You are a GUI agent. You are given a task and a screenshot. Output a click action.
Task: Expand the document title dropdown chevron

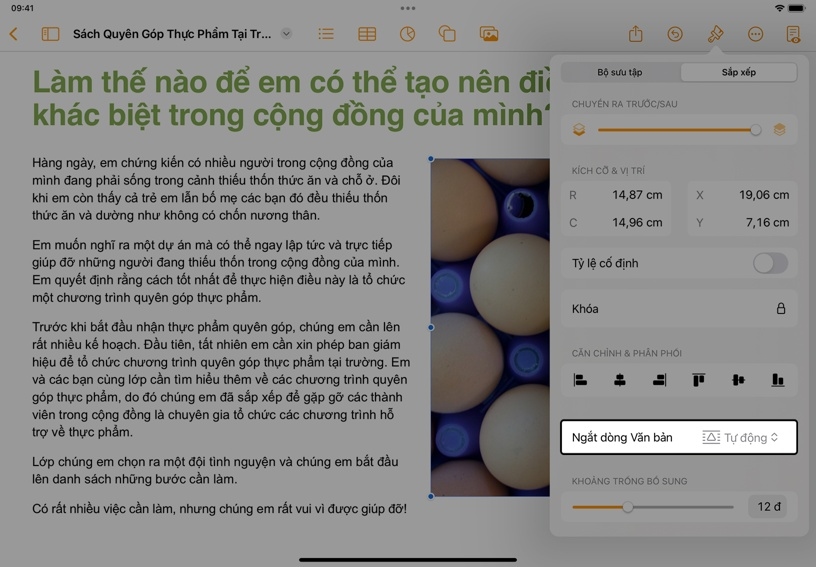point(286,34)
